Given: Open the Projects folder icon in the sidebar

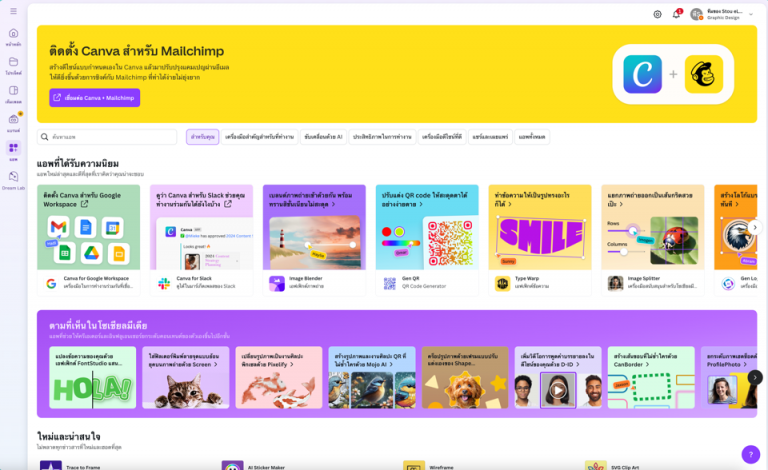Looking at the screenshot, I should [13, 62].
